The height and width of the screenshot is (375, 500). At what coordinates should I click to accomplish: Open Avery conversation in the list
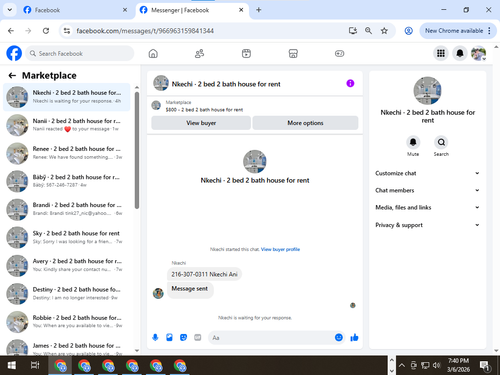(x=67, y=265)
